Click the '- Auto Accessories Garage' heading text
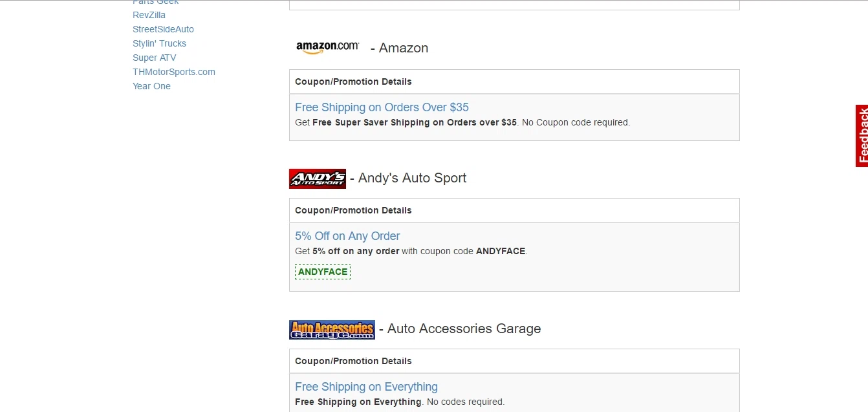Image resolution: width=868 pixels, height=412 pixels. click(460, 329)
